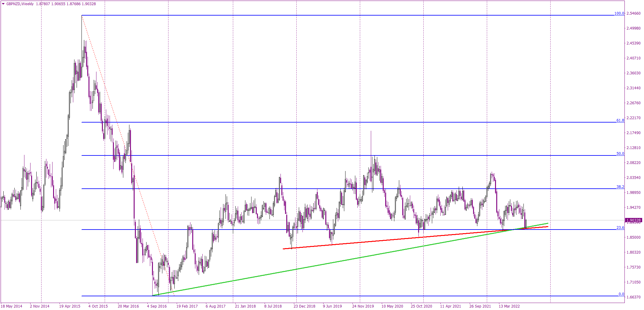Click the 9 Jun 2019 date label

[332, 306]
